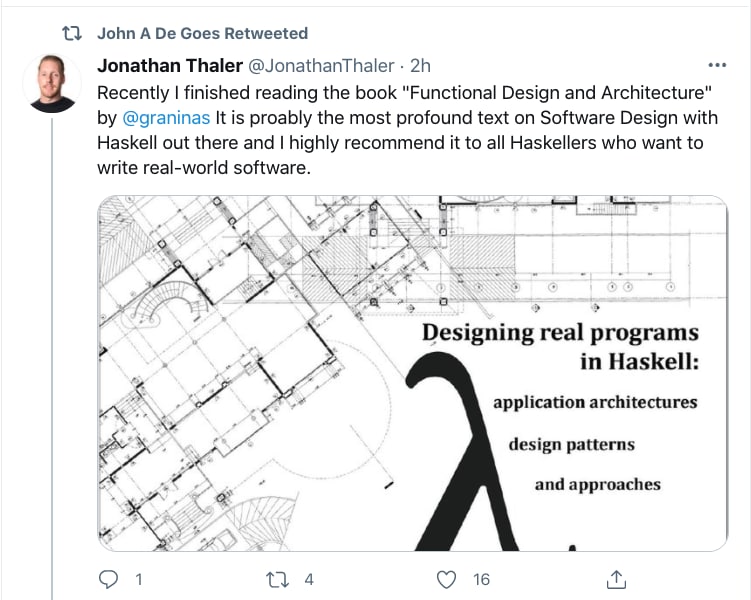Click the reply count 1

[x=138, y=579]
